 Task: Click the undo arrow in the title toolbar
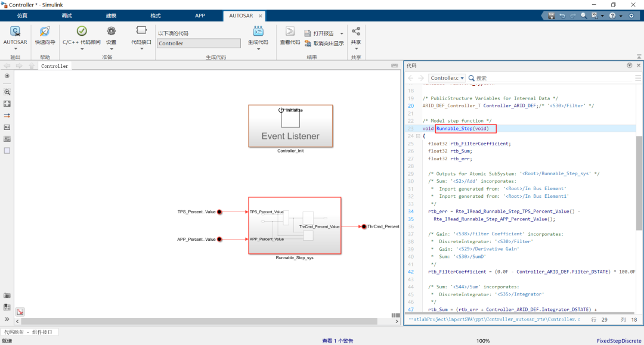click(x=562, y=15)
